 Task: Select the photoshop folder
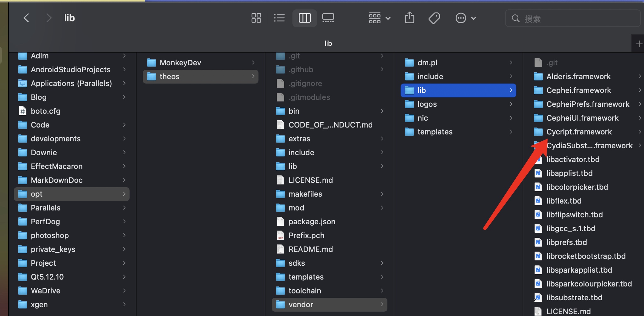(x=72, y=235)
